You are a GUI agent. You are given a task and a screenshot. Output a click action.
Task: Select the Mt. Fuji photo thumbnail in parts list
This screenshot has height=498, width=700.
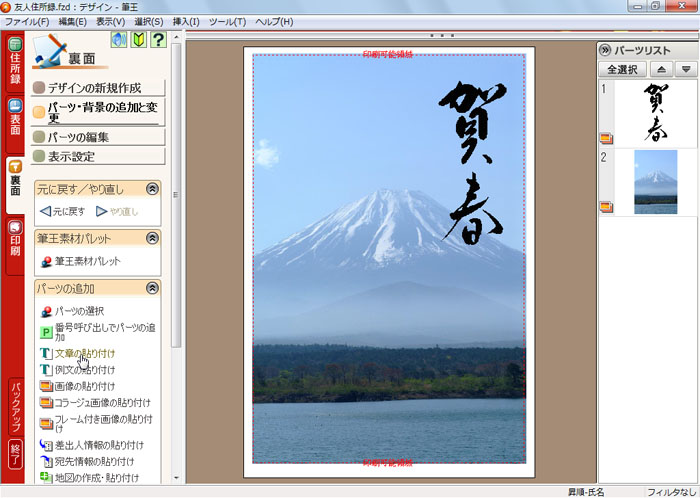tap(655, 181)
